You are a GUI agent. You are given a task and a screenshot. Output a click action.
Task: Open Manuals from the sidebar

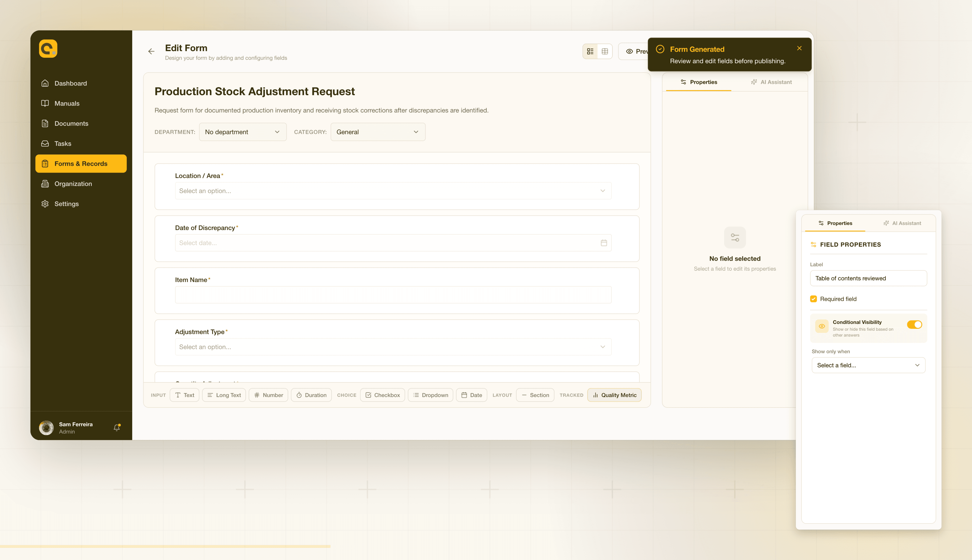[81, 103]
